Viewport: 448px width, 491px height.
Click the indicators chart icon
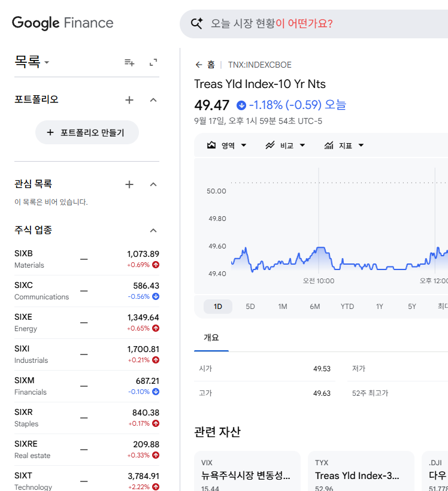coord(329,146)
